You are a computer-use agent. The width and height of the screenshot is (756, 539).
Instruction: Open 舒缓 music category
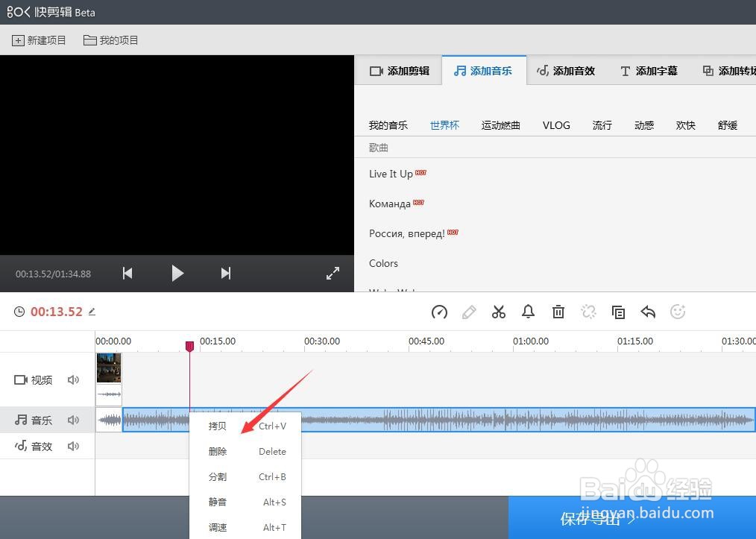click(728, 125)
